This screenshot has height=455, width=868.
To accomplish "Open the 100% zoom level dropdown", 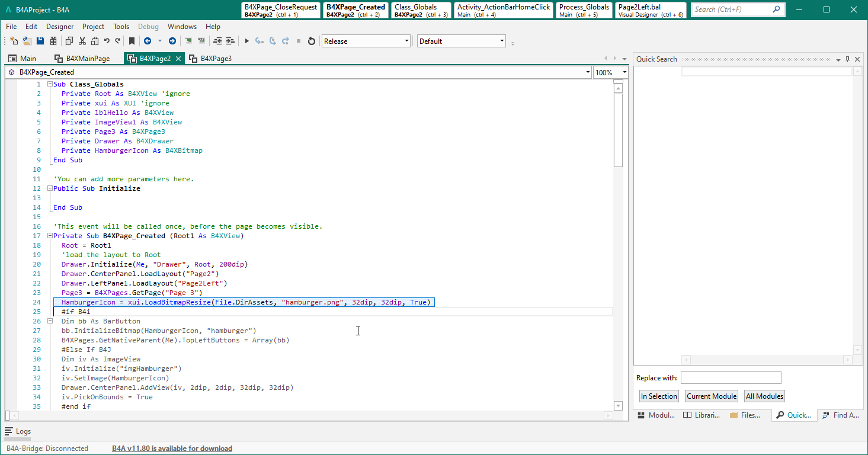I will [x=624, y=72].
